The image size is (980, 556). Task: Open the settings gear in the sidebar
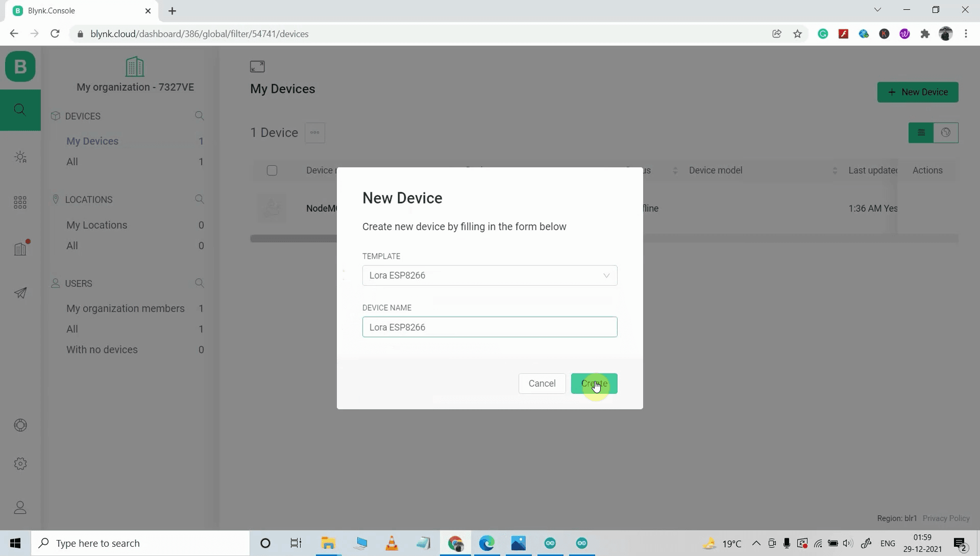point(20,464)
